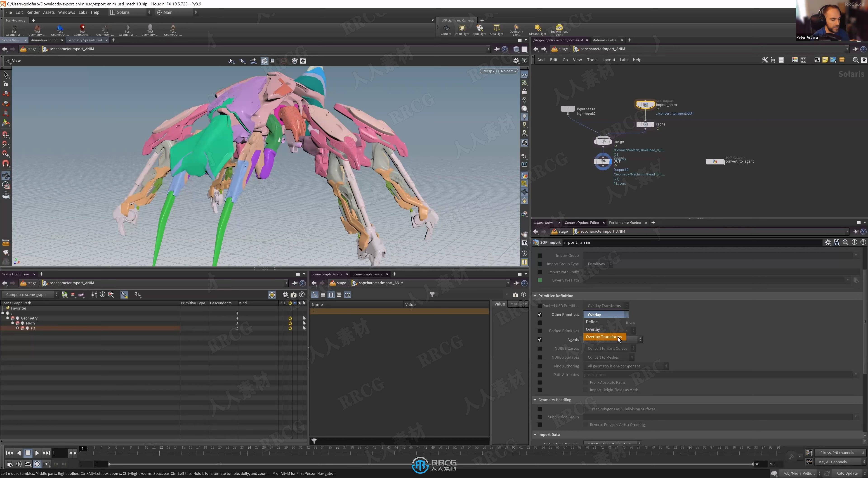Enable the Import Group checkbox
Viewport: 868px width, 478px height.
pos(540,256)
